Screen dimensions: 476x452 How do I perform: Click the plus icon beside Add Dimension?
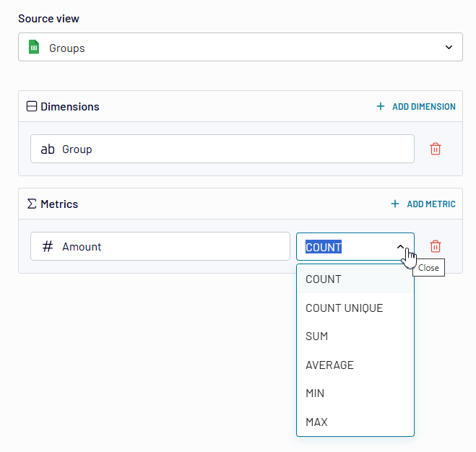coord(381,106)
